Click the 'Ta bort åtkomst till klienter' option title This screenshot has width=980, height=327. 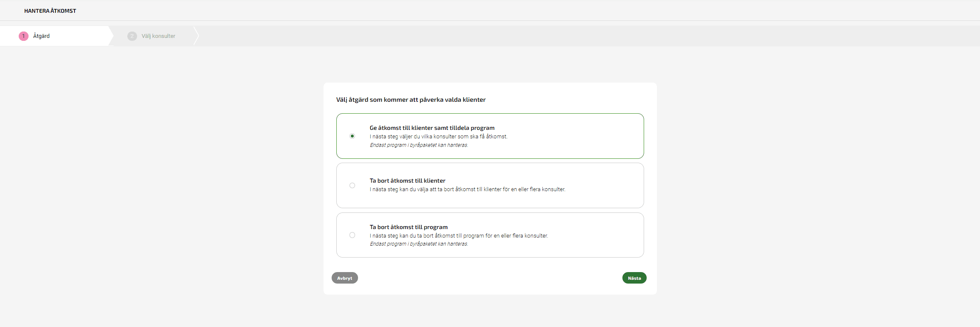[407, 181]
